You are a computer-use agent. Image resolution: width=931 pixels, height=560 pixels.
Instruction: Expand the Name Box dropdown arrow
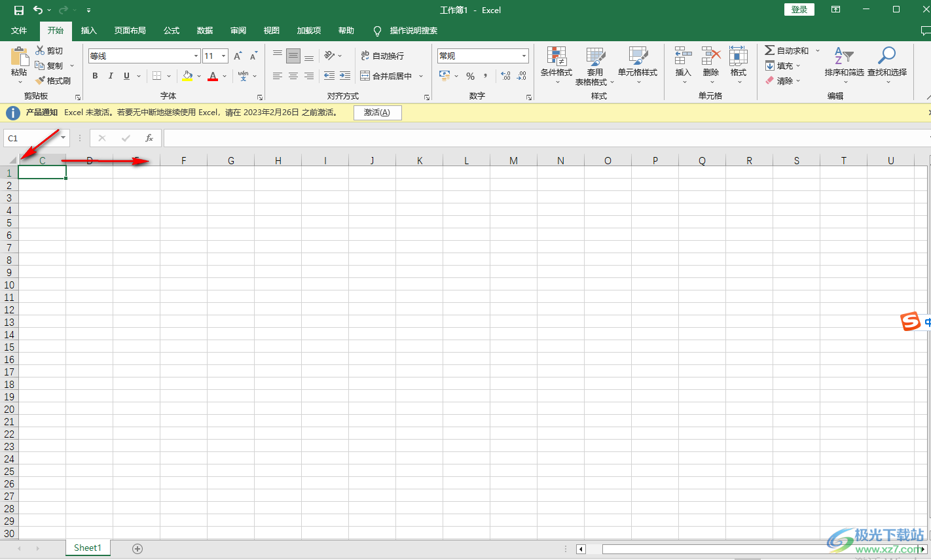[63, 138]
